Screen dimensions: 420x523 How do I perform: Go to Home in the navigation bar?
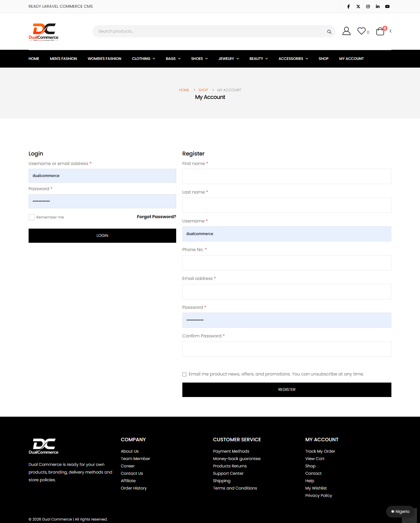click(x=34, y=59)
